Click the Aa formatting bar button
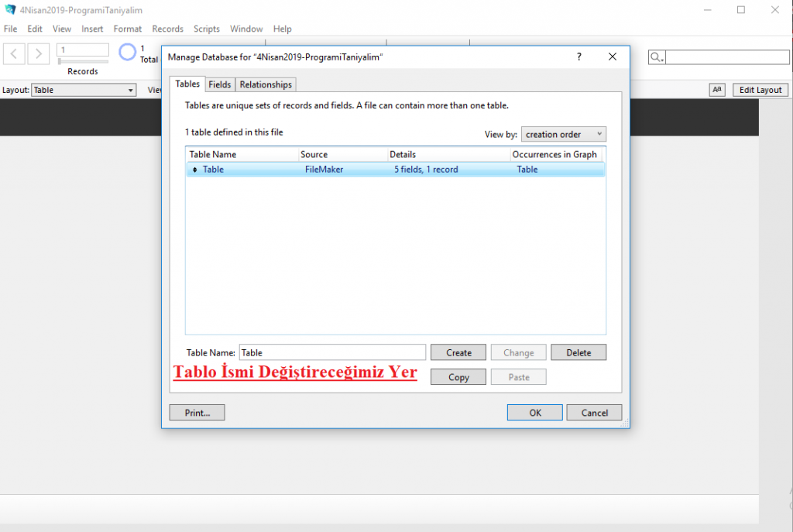Viewport: 793px width, 532px height. [x=716, y=90]
